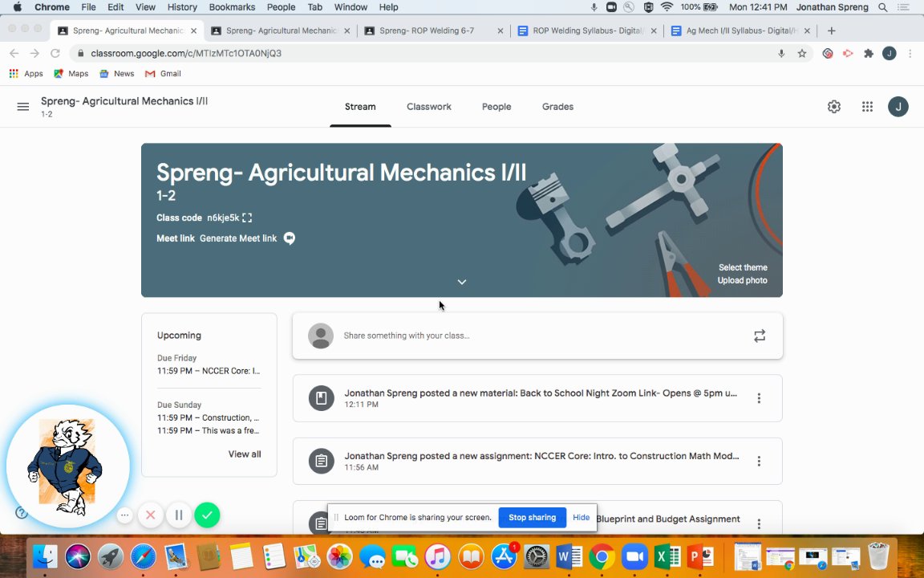Open the Chrome profile avatar J

coord(890,53)
